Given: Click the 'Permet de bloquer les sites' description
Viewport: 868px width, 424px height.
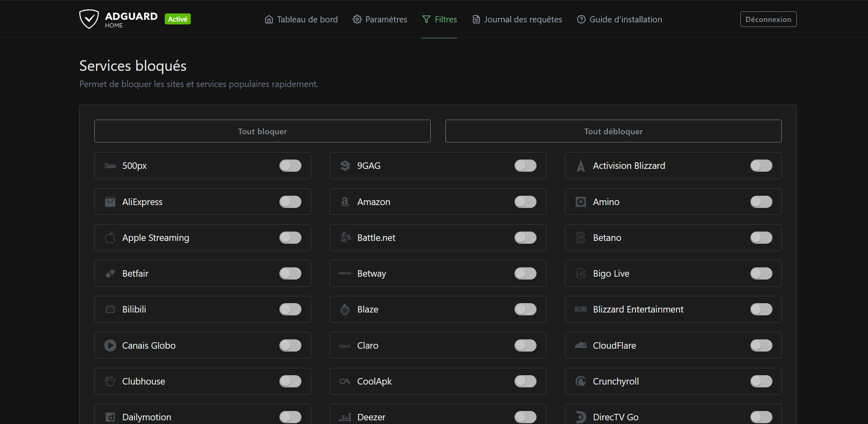Looking at the screenshot, I should click(x=198, y=84).
